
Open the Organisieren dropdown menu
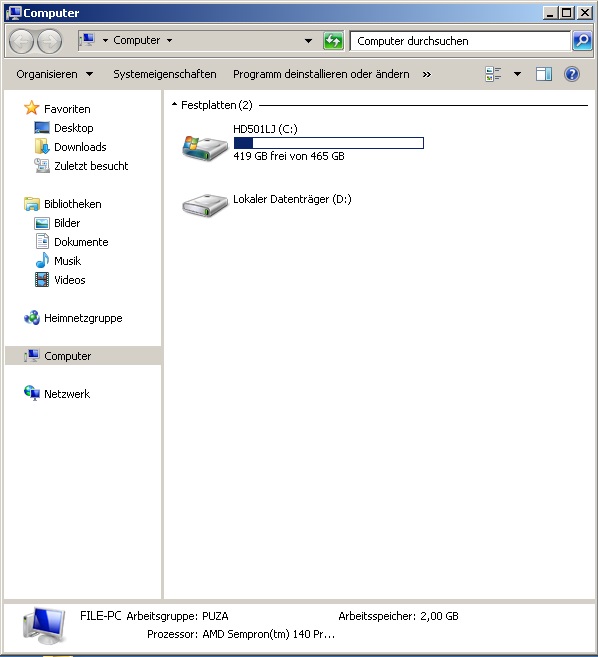tap(54, 74)
